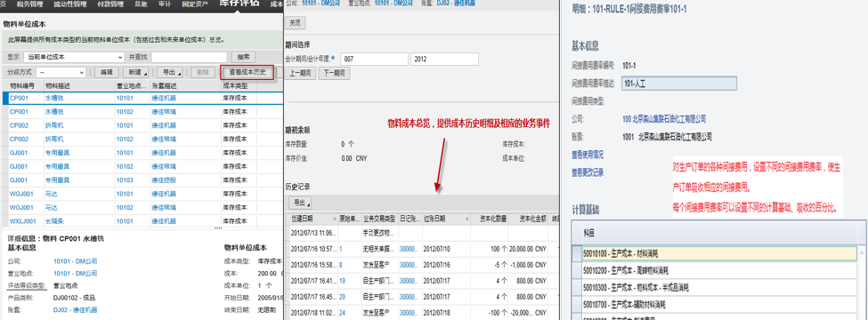Click the 关闭 button in history panel

tap(295, 23)
